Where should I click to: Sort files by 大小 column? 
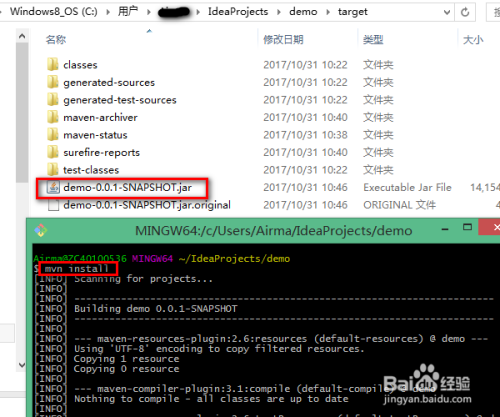[x=473, y=40]
